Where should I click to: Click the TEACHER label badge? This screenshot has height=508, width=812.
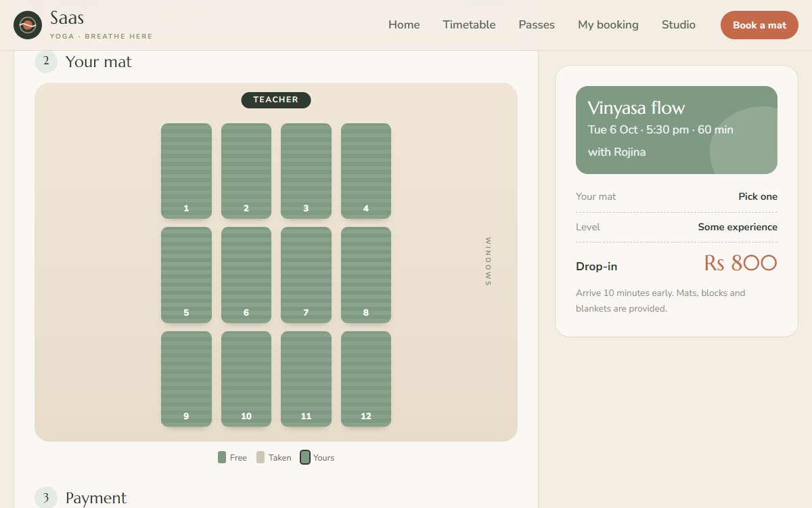pos(276,100)
